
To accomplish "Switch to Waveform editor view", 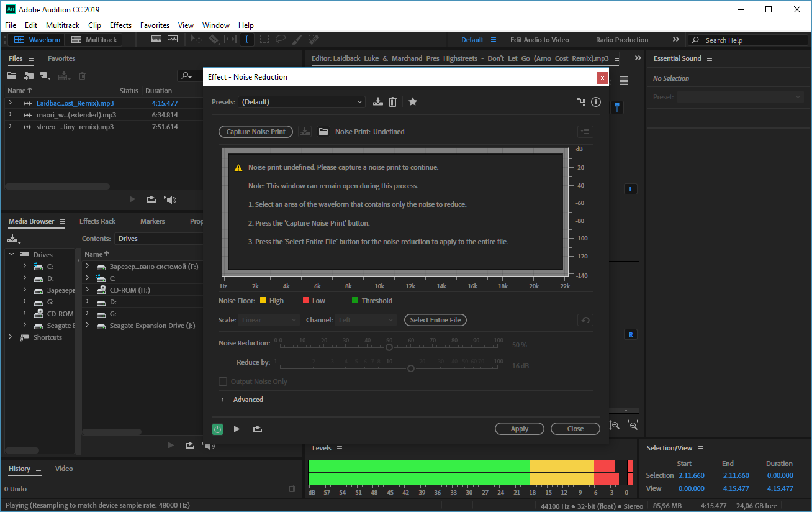I will click(x=38, y=40).
